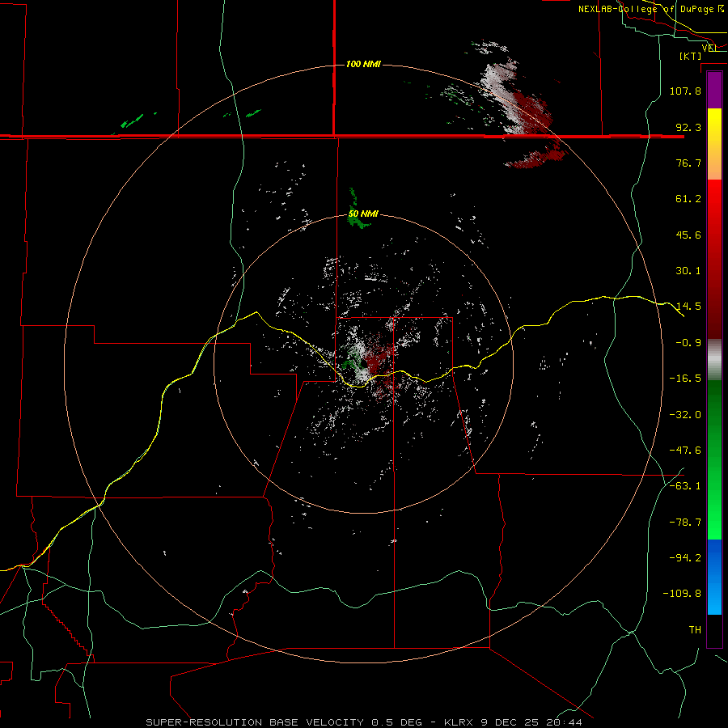Click the -78.7 velocity scale value
The width and height of the screenshot is (728, 728).
[x=685, y=523]
